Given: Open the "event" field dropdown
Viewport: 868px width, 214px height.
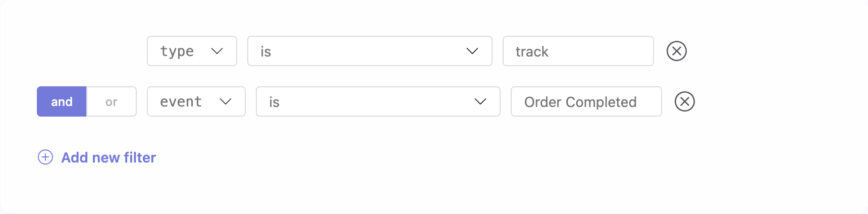Looking at the screenshot, I should (196, 101).
